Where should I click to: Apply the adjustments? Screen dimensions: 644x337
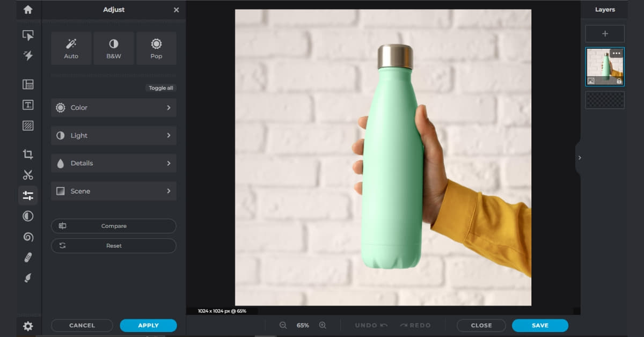pos(148,325)
